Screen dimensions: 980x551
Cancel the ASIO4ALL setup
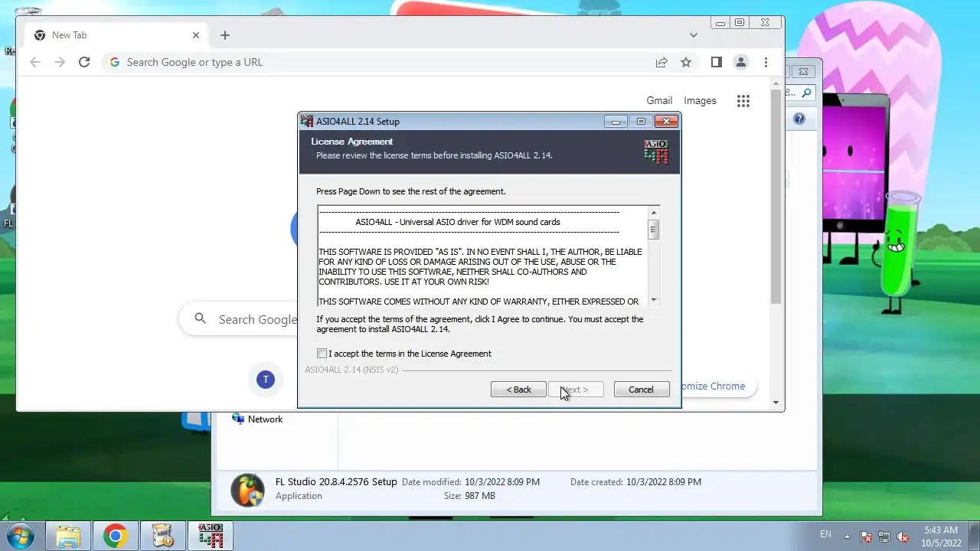click(642, 390)
